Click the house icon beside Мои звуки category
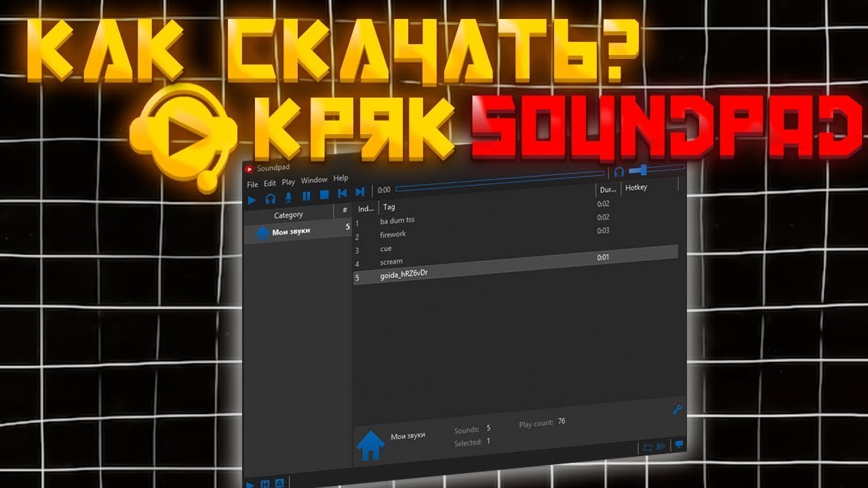 pos(262,233)
